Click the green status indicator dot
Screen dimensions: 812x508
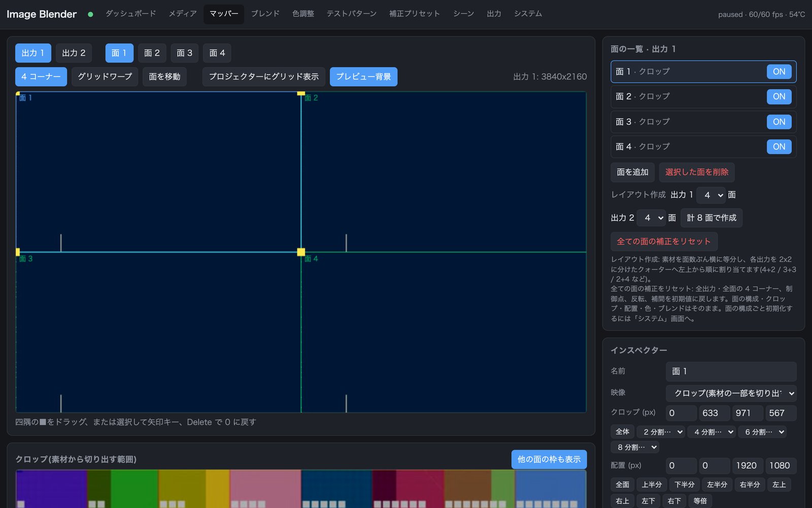[x=90, y=14]
